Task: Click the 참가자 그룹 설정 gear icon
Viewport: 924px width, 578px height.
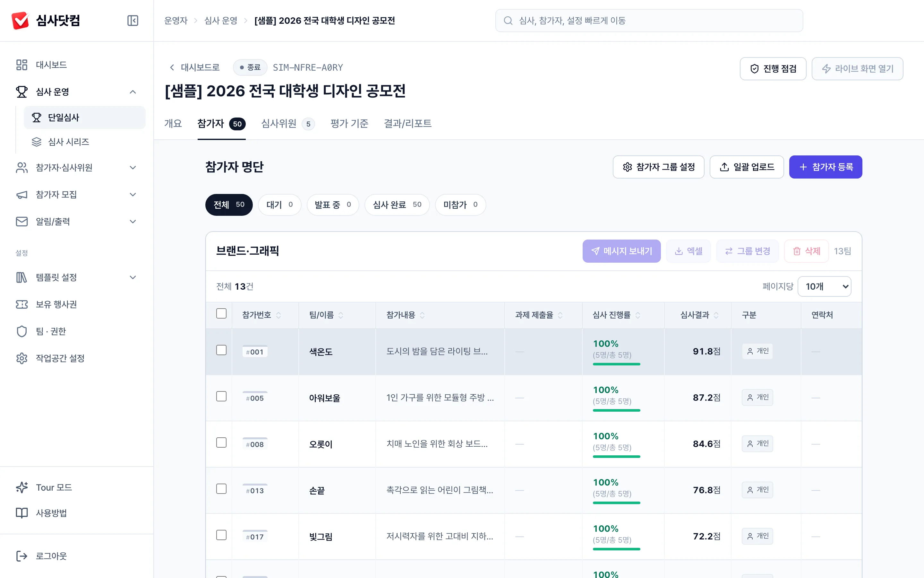Action: [x=627, y=167]
